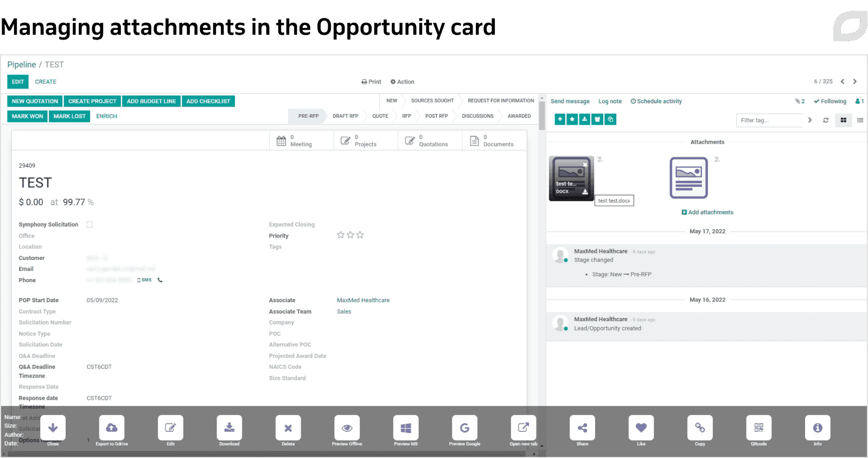Remove test te... docx via its X
This screenshot has width=868, height=458.
tap(585, 164)
